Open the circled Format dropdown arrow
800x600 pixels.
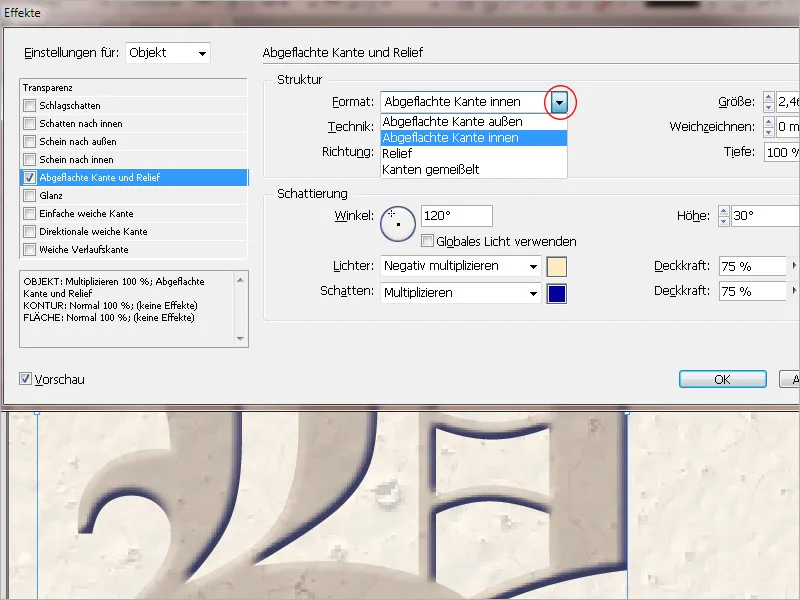[560, 101]
